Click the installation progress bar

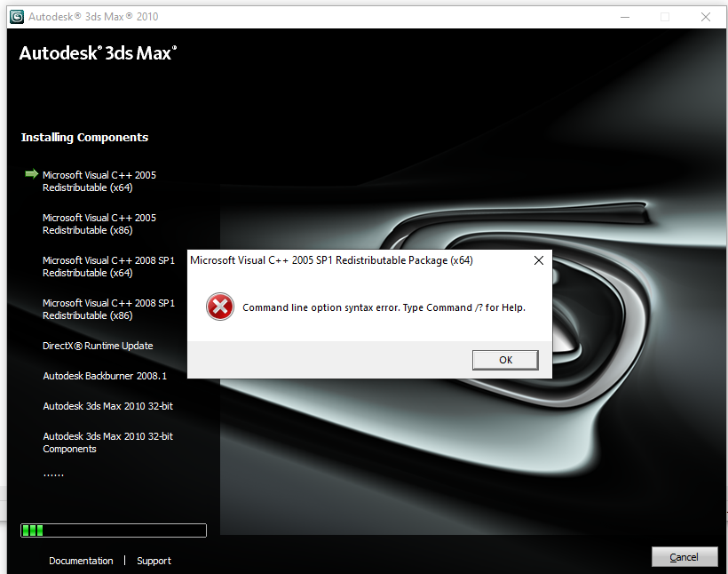click(114, 530)
